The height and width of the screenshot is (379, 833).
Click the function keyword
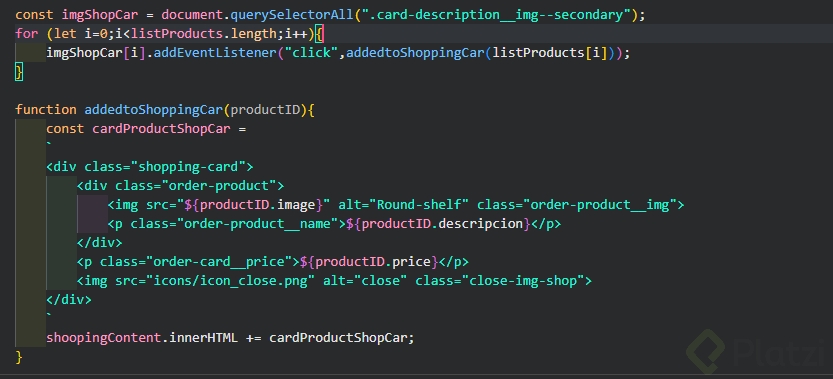coord(46,110)
